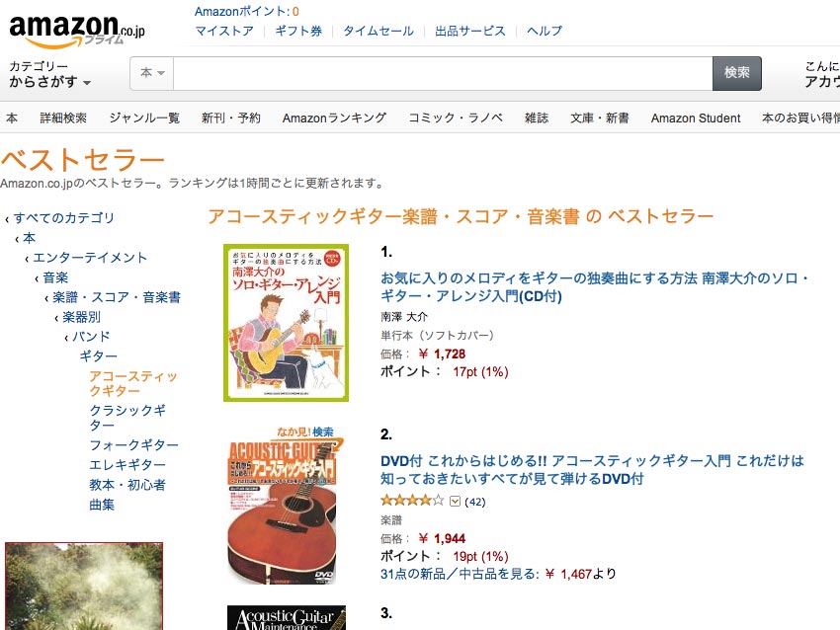Open the 本 search category dropdown
This screenshot has width=840, height=630.
[152, 73]
